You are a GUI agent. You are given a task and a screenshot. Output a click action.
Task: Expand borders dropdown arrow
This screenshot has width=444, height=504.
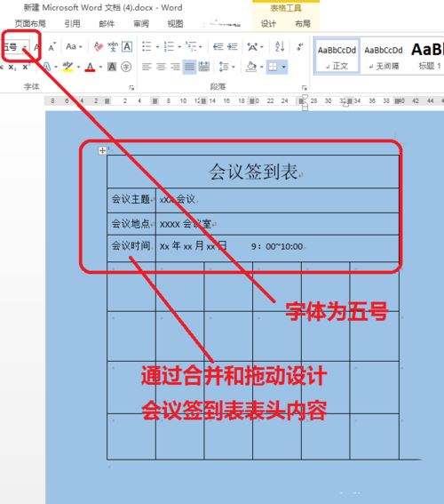click(x=284, y=68)
